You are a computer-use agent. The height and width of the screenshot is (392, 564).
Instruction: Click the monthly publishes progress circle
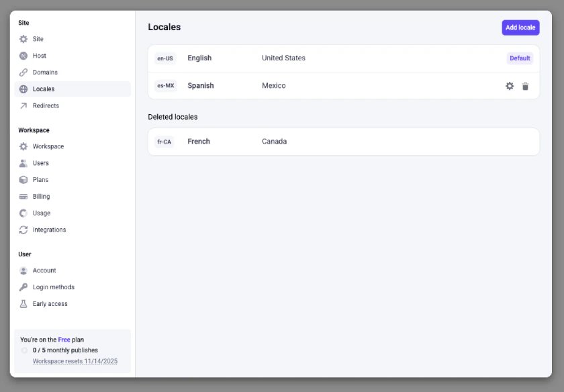click(25, 350)
